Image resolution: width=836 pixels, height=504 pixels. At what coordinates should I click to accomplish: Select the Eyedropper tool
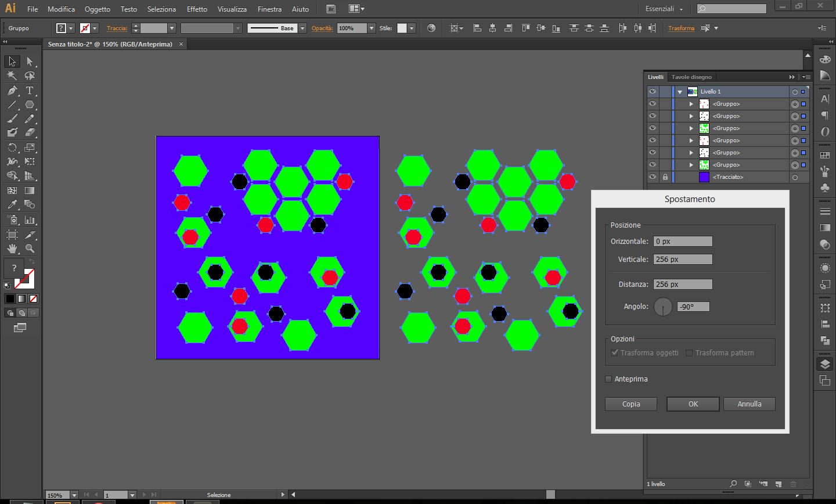12,204
